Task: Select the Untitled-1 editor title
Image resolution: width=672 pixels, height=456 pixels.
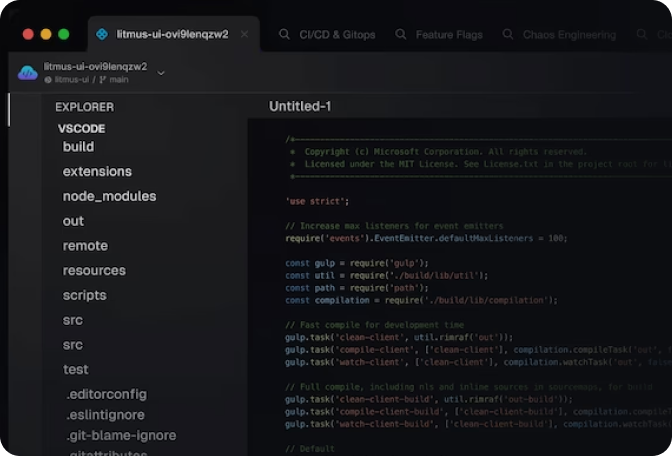Action: [x=300, y=107]
